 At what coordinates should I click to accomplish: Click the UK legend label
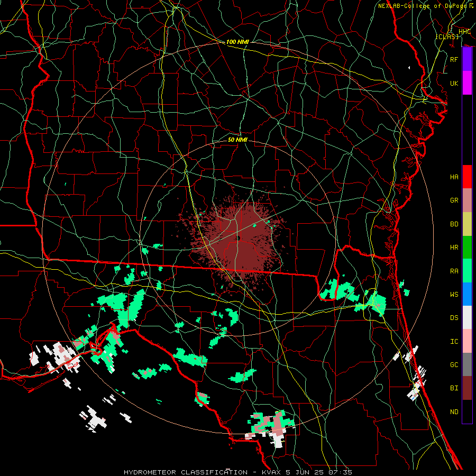point(454,83)
